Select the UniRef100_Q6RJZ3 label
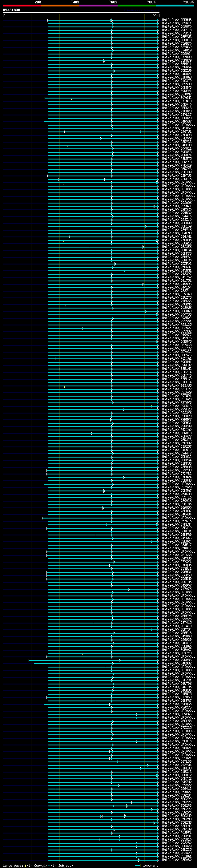Screen dimensions: 197x868 point(177,440)
